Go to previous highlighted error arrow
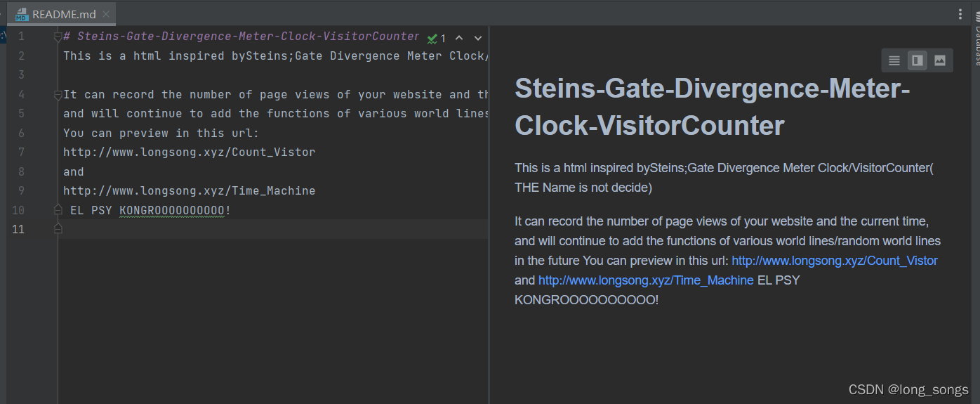The image size is (980, 404). point(459,38)
